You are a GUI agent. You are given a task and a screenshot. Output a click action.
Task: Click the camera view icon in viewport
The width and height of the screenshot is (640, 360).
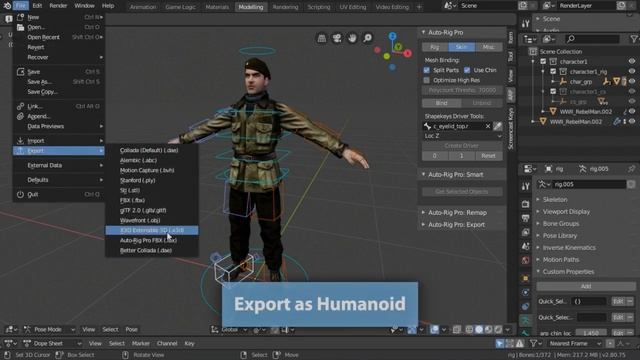(337, 38)
